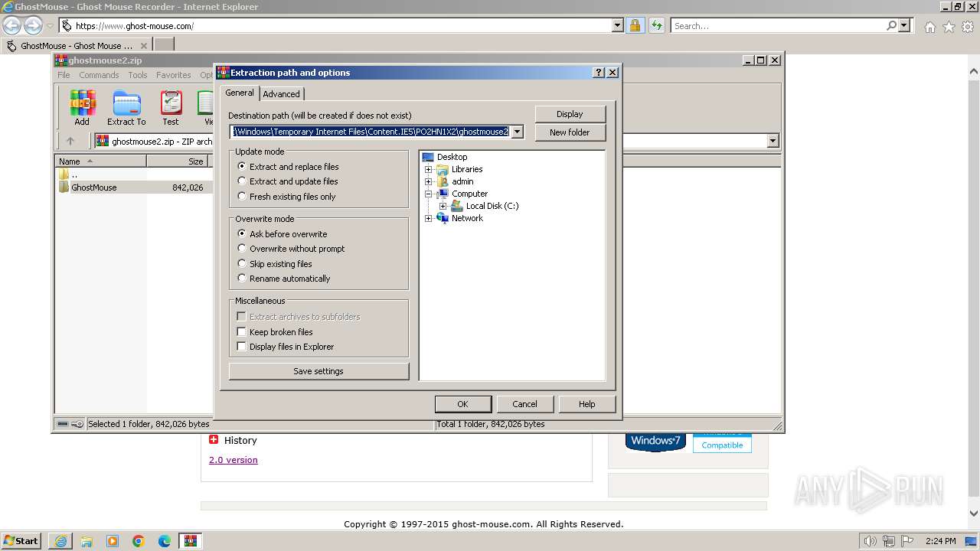Open the WinRAR Favorites menu

point(174,75)
